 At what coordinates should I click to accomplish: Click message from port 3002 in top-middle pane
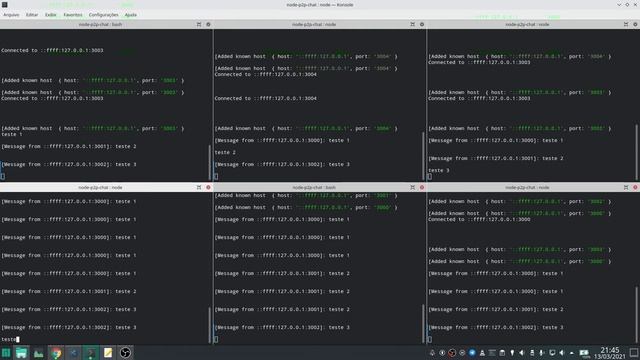pyautogui.click(x=282, y=164)
